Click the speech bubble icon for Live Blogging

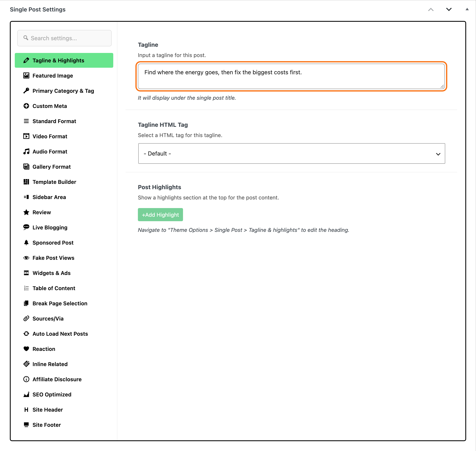point(26,227)
